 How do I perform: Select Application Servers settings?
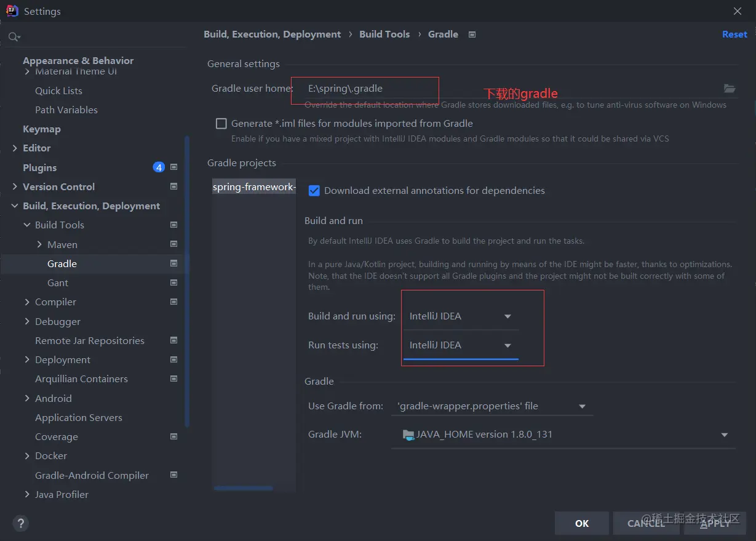[79, 417]
